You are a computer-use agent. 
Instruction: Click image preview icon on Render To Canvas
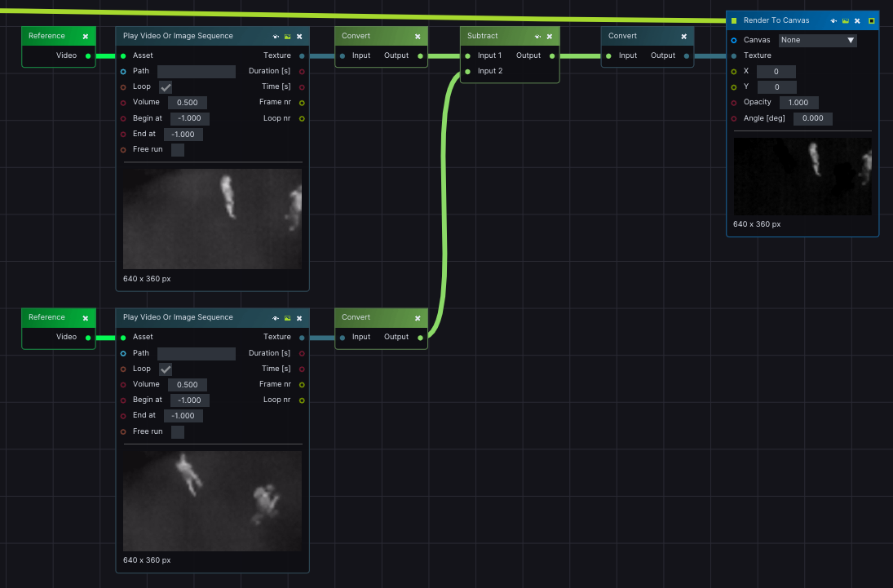point(846,21)
